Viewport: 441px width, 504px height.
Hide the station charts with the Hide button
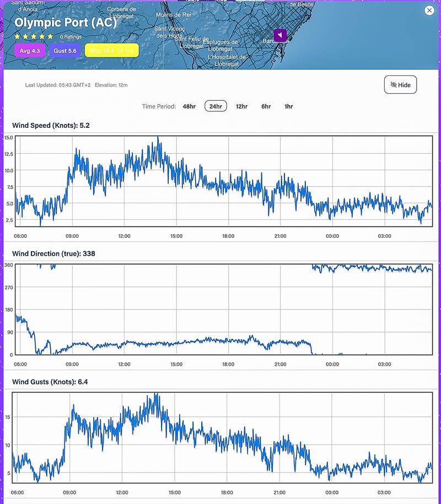pos(400,85)
